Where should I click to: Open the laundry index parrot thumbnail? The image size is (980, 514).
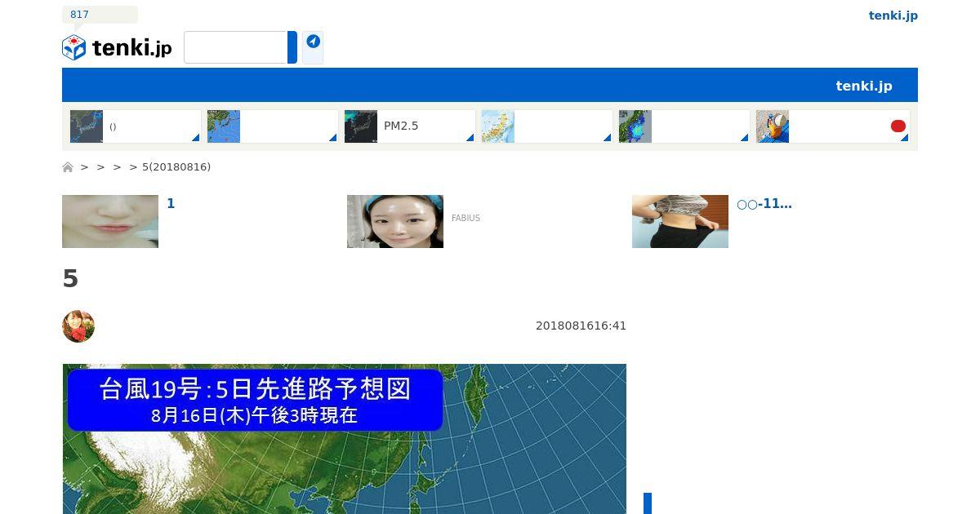773,126
